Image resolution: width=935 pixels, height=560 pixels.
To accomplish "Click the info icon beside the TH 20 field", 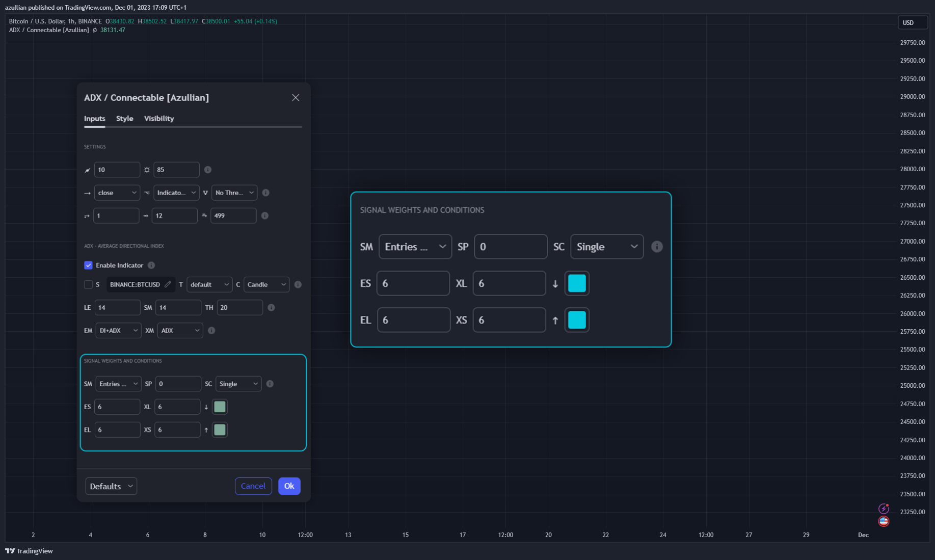I will click(x=271, y=307).
